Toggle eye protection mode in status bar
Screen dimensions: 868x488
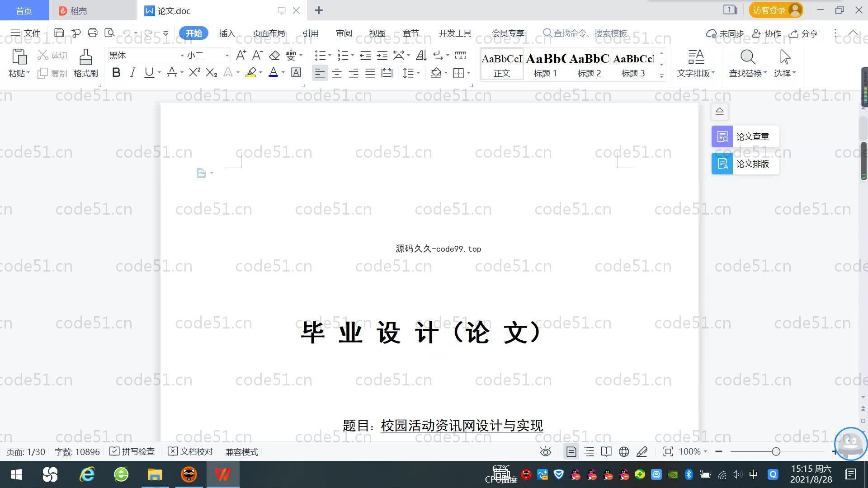(x=546, y=451)
